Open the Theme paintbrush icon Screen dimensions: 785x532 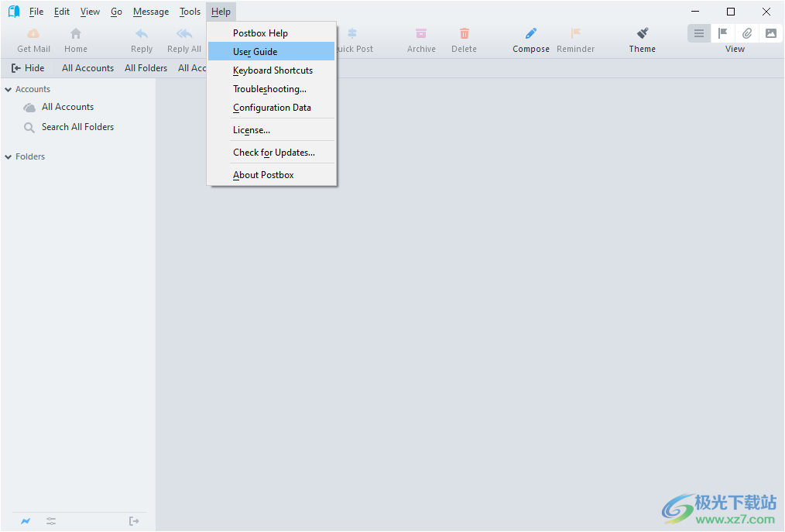[643, 33]
